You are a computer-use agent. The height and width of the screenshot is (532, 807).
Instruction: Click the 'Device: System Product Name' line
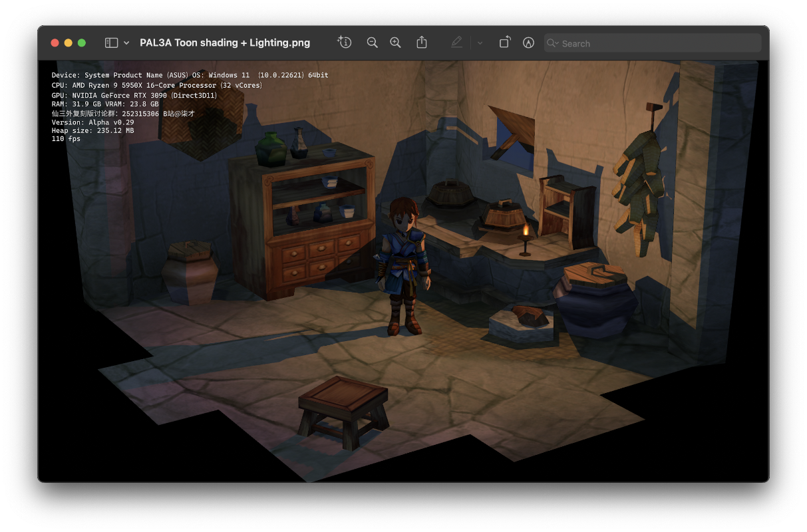point(190,75)
